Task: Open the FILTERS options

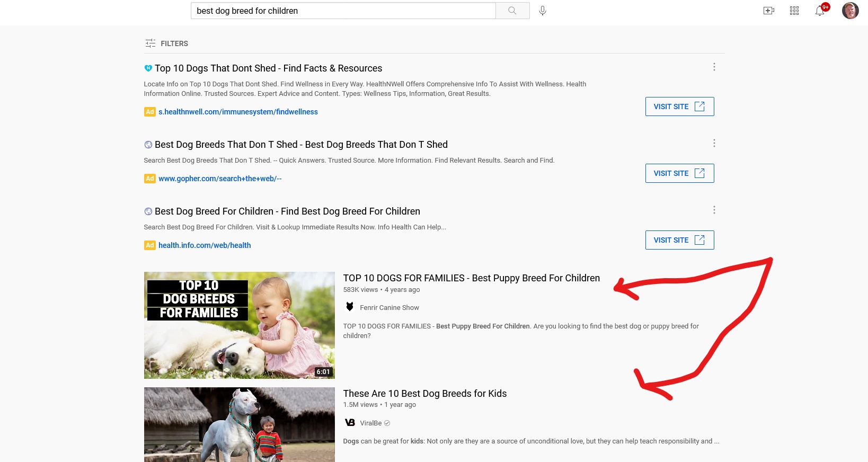Action: pos(166,43)
